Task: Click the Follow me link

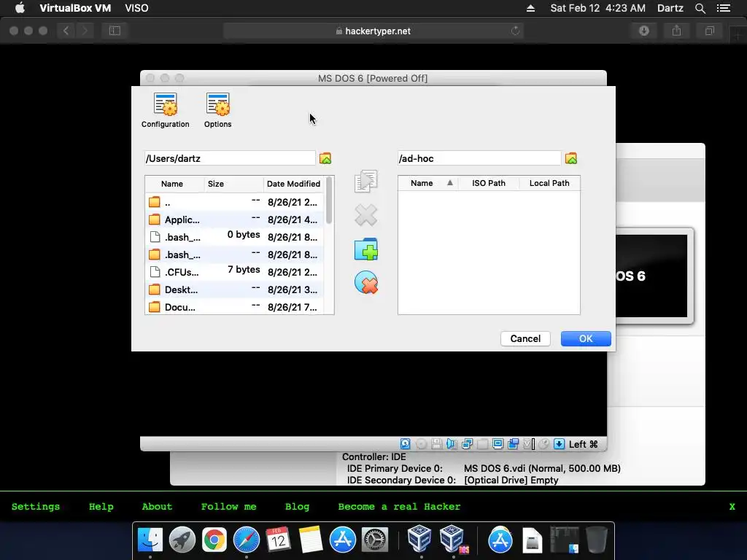Action: 228,507
